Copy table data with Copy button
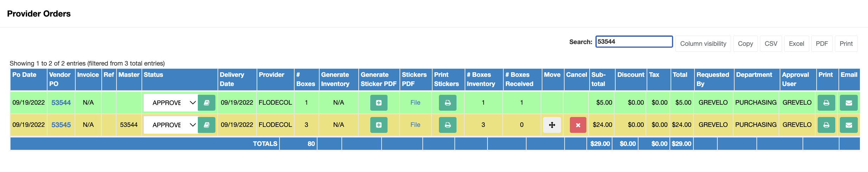Screen dimensions: 868x172 point(745,44)
